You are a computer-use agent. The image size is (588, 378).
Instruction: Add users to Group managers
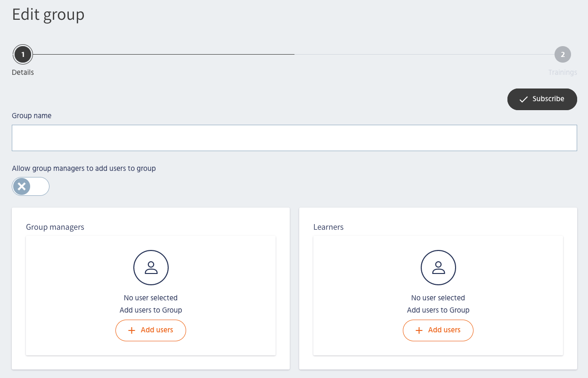pos(151,330)
